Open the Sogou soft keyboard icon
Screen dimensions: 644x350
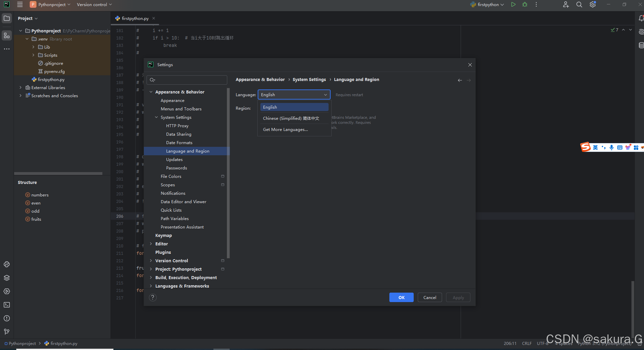pos(620,147)
